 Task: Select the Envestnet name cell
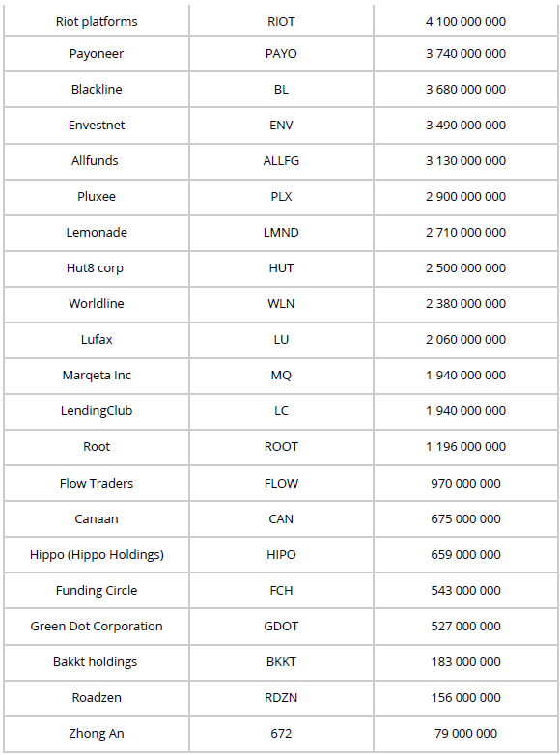[97, 126]
